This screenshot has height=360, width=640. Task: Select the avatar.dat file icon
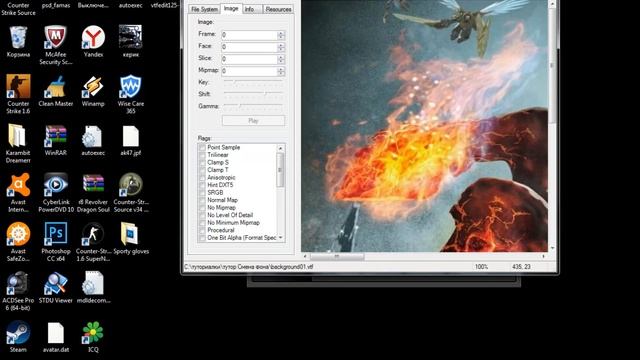click(56, 337)
